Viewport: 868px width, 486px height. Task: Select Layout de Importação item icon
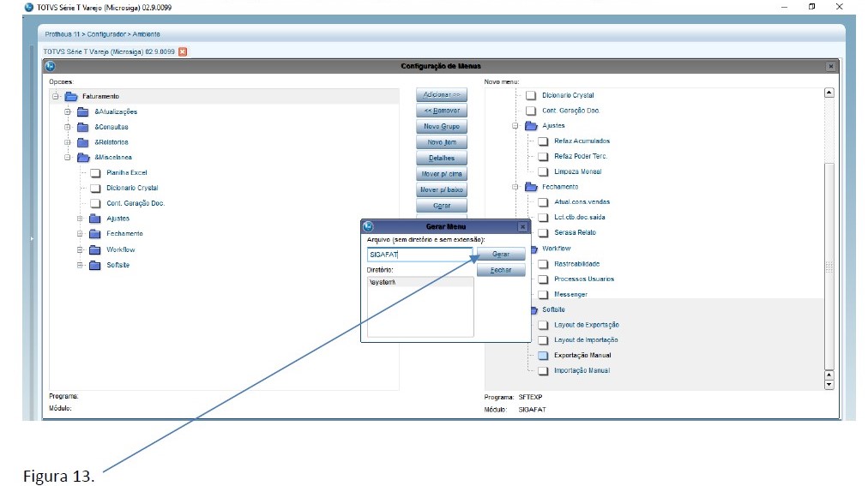pyautogui.click(x=543, y=340)
